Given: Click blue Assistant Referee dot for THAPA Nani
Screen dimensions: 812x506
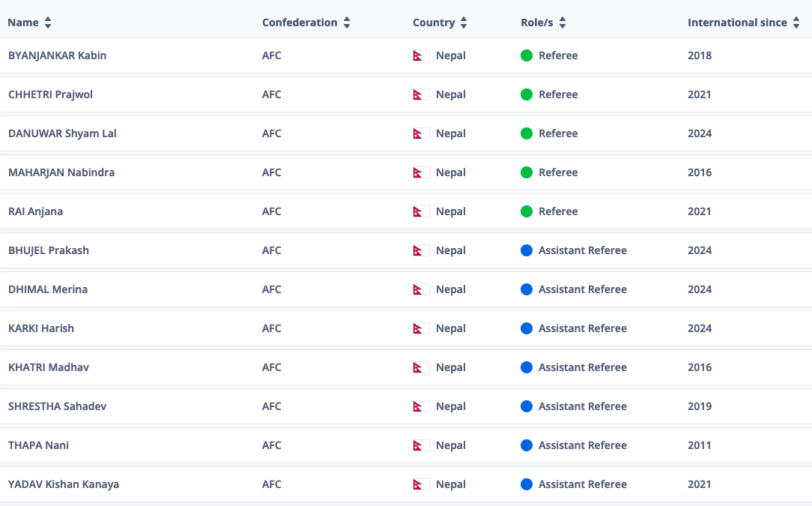Looking at the screenshot, I should [527, 445].
